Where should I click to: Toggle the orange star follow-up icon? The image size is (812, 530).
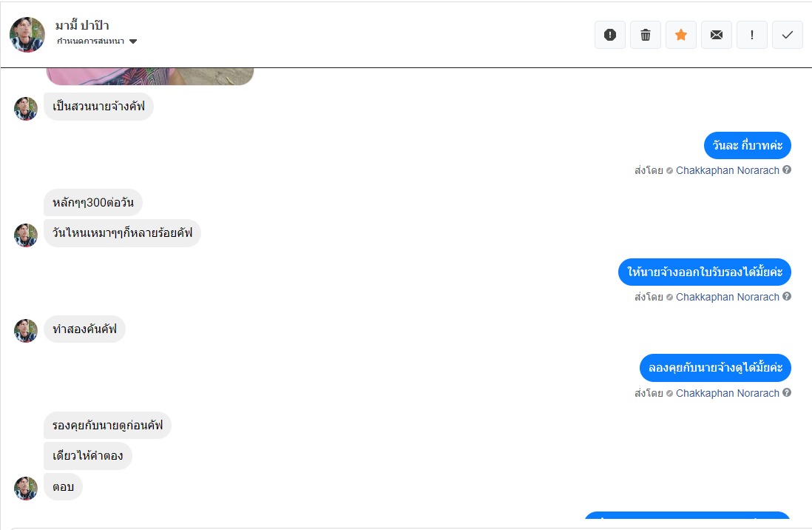(681, 35)
